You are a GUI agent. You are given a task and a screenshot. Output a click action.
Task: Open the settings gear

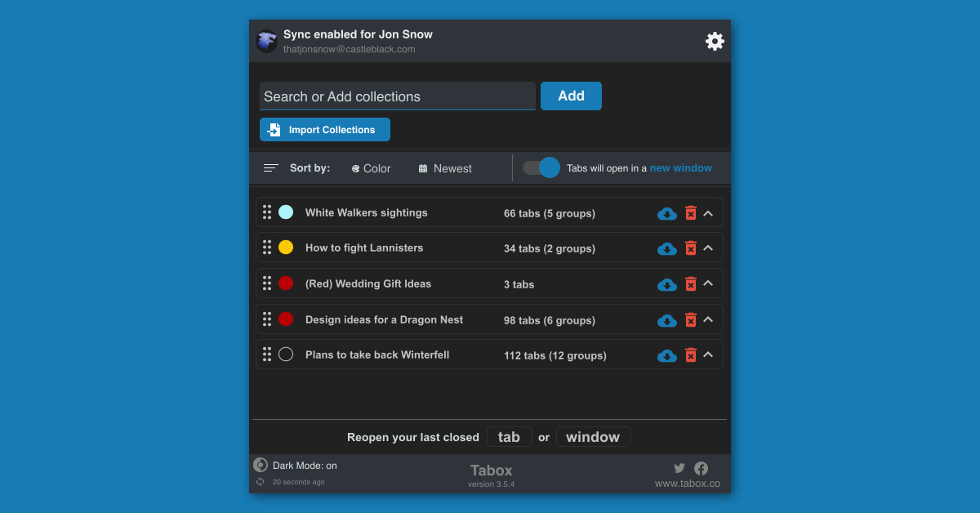click(715, 41)
